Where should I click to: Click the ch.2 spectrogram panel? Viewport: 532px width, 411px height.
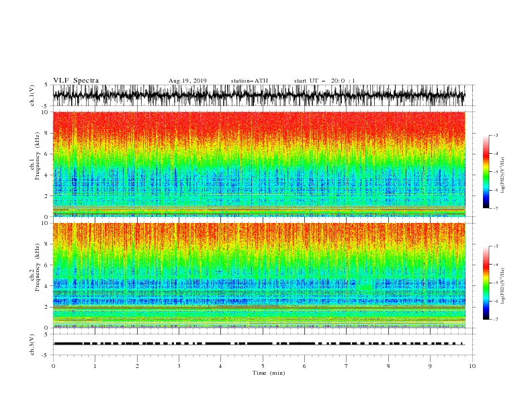259,275
